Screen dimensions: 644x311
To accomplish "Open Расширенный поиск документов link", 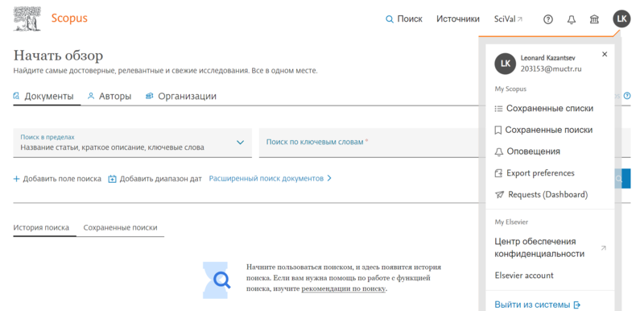I will tap(270, 179).
